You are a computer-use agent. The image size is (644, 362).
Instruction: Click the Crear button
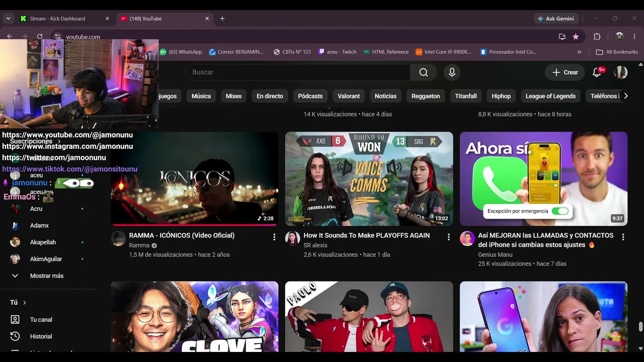565,72
